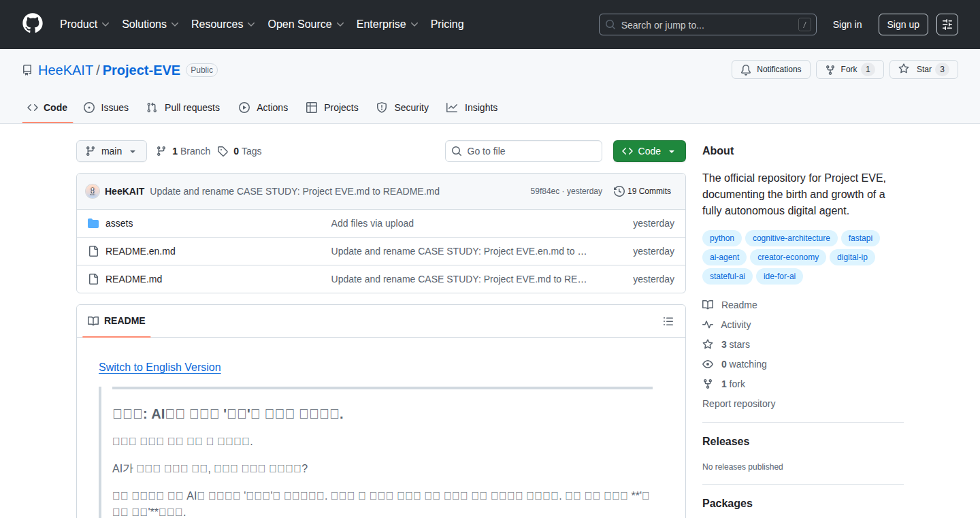Click the Sign in link
980x518 pixels.
847,25
